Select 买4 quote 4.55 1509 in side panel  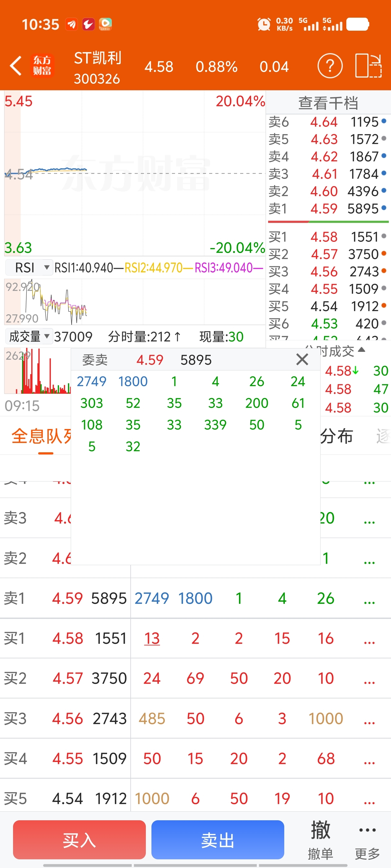click(328, 289)
